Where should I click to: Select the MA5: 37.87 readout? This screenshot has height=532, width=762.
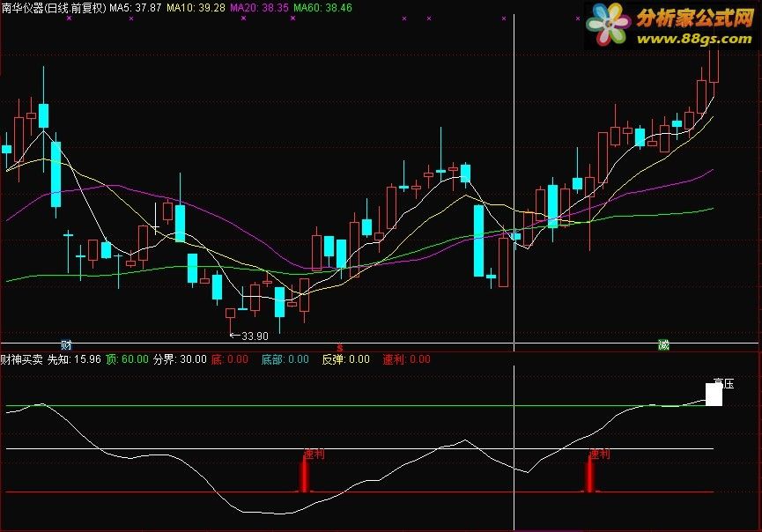coord(136,8)
